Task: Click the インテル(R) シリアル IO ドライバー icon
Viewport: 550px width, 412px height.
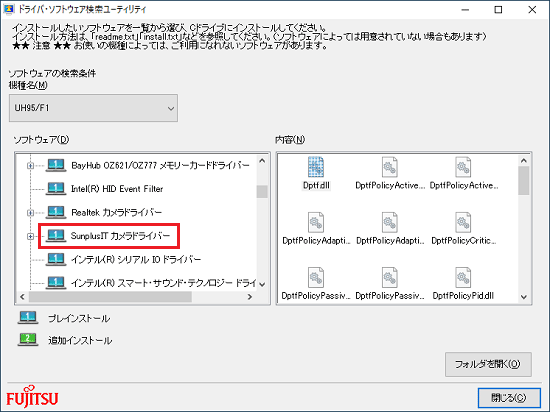Action: (56, 259)
